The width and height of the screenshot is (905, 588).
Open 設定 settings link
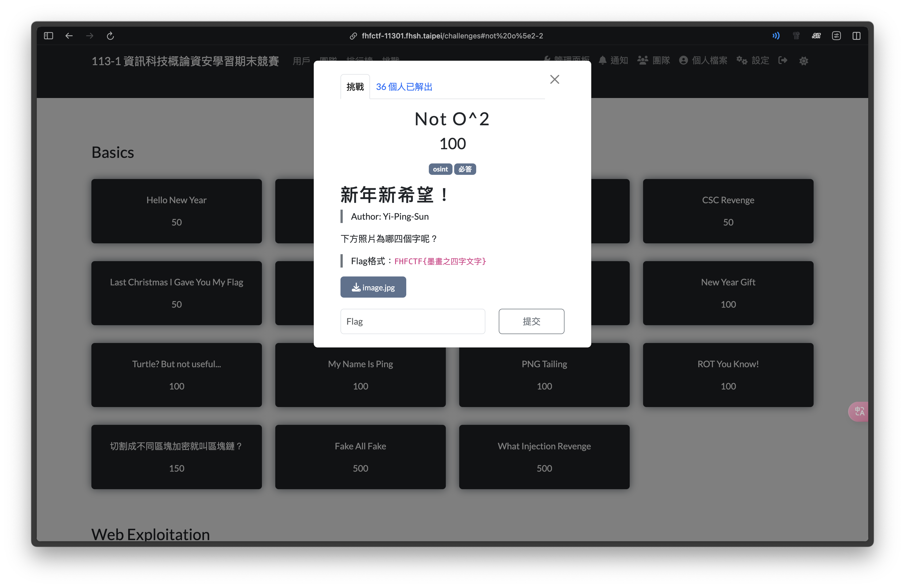753,60
